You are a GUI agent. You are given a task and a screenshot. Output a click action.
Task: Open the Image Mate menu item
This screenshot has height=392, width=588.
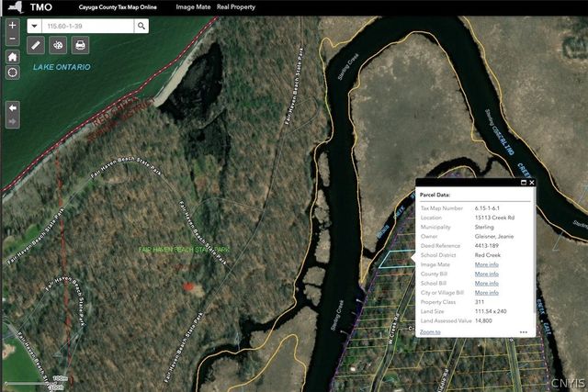click(193, 6)
